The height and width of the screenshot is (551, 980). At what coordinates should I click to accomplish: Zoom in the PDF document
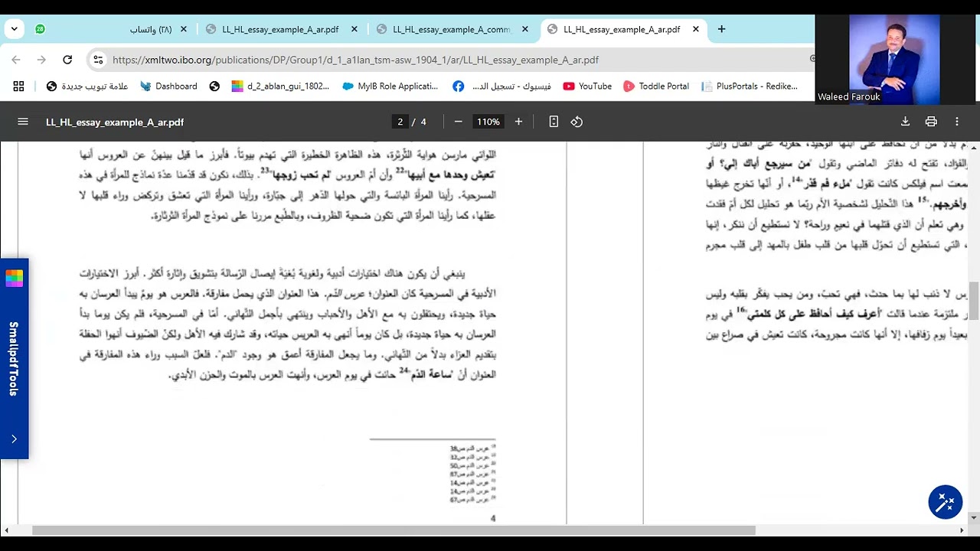pyautogui.click(x=518, y=122)
